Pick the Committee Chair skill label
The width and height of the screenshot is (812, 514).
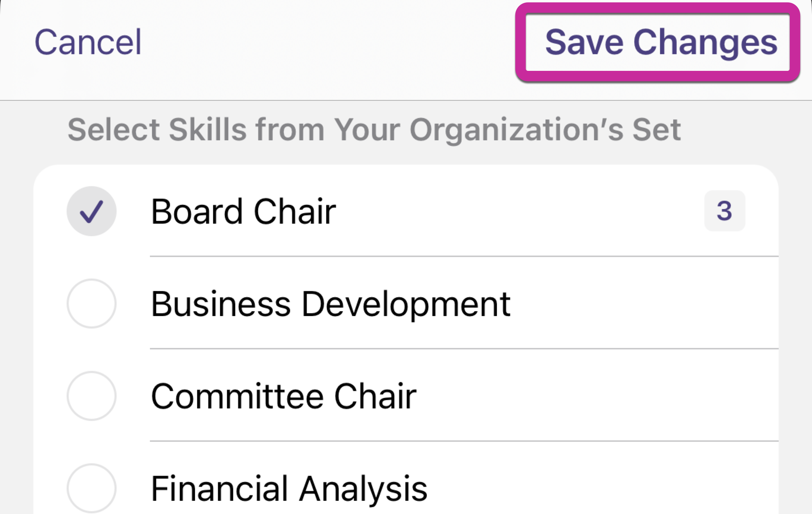[284, 396]
